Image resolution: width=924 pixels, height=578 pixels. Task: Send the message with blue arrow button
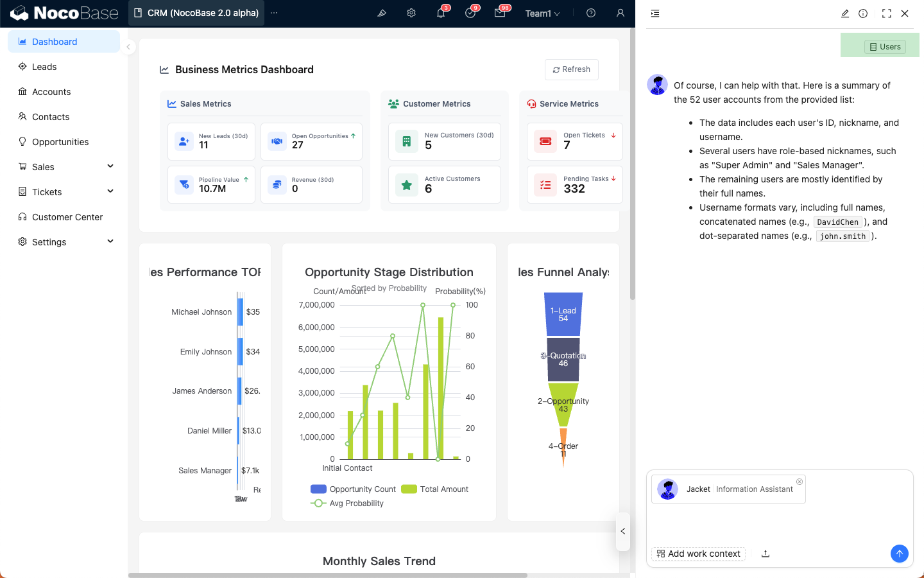click(x=899, y=554)
